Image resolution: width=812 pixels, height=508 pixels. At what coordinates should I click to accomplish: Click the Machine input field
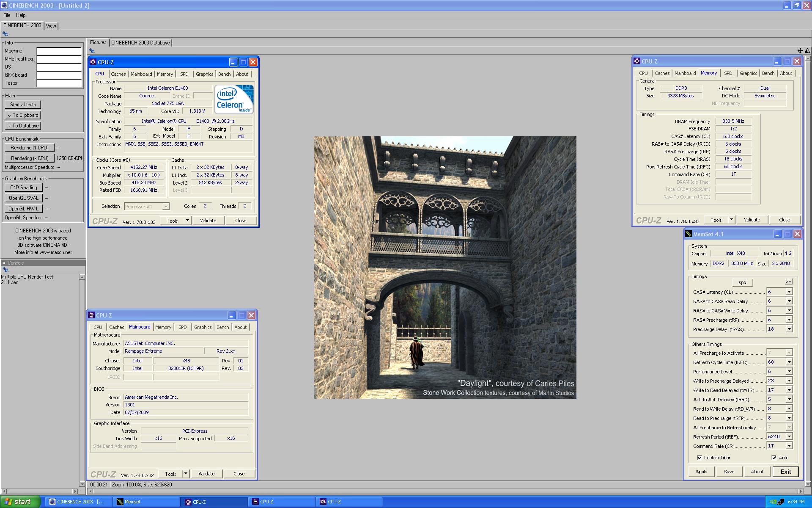[x=59, y=51]
